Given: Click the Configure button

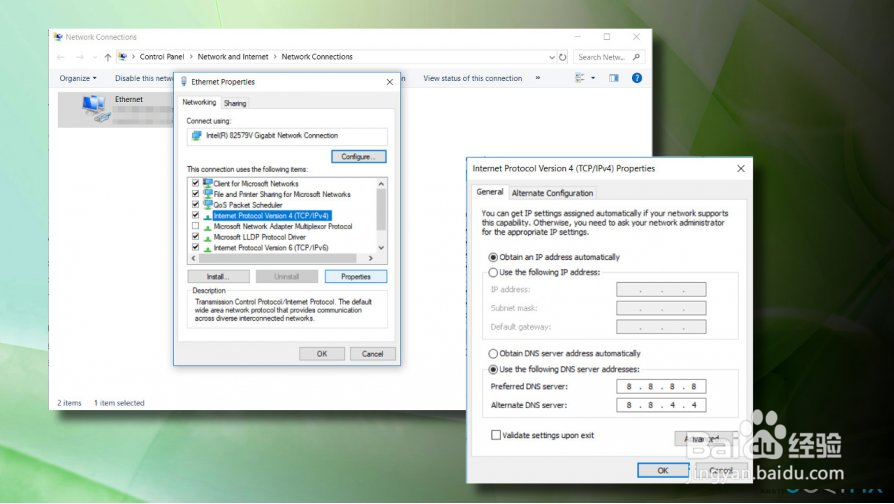Looking at the screenshot, I should click(x=359, y=157).
